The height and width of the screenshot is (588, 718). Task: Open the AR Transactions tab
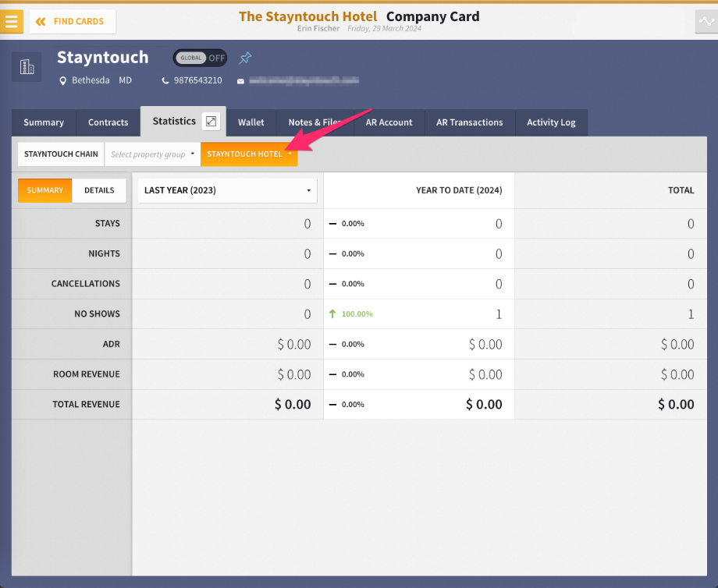[x=469, y=122]
